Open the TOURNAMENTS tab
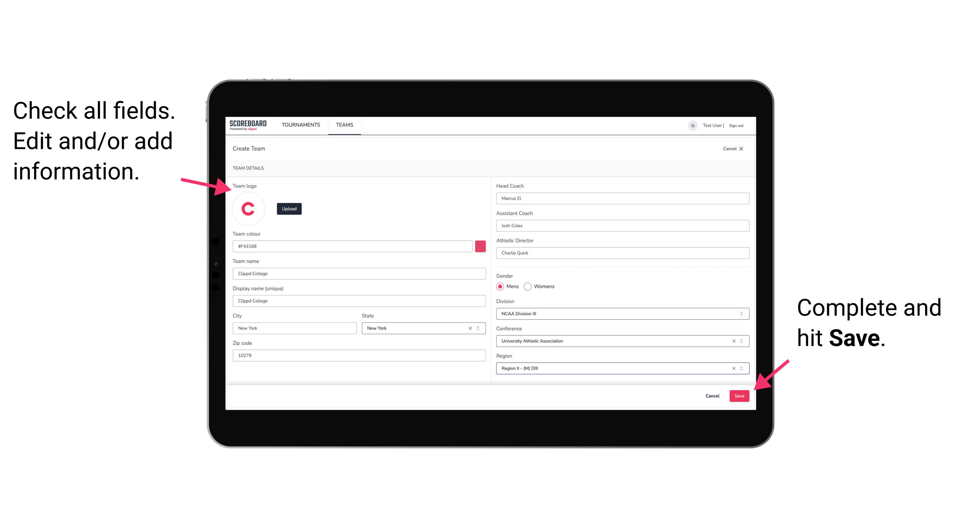Image resolution: width=980 pixels, height=527 pixels. [x=301, y=125]
